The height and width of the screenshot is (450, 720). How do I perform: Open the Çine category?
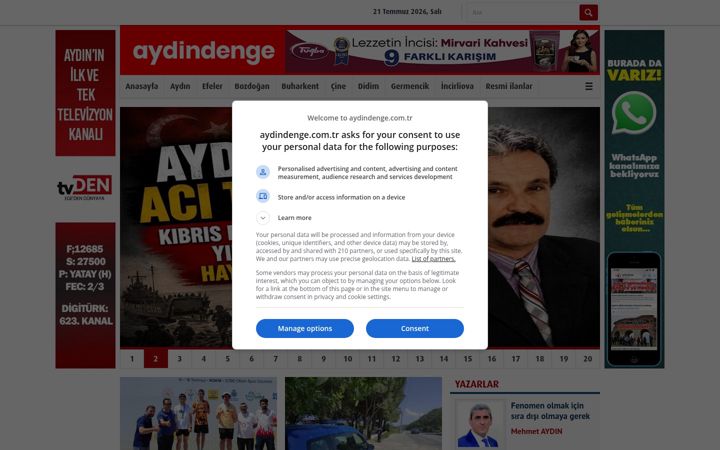click(338, 86)
